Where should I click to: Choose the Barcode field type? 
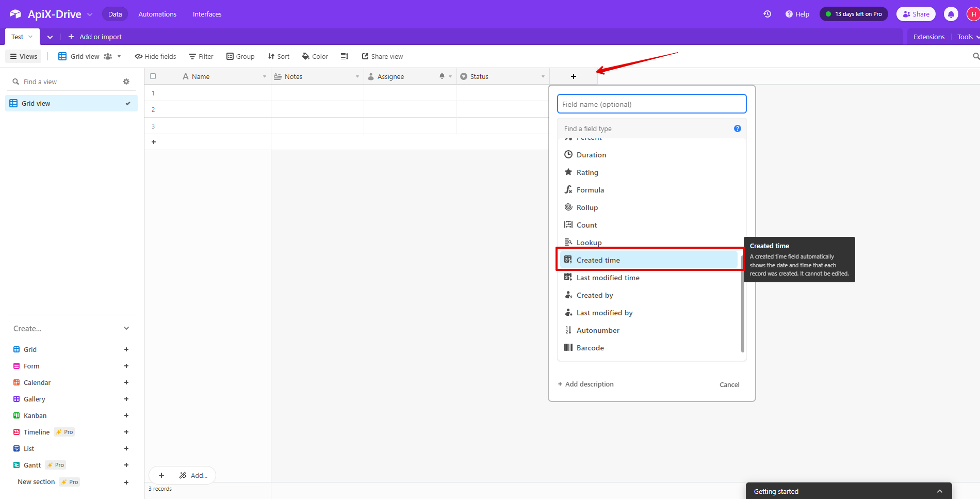coord(650,348)
